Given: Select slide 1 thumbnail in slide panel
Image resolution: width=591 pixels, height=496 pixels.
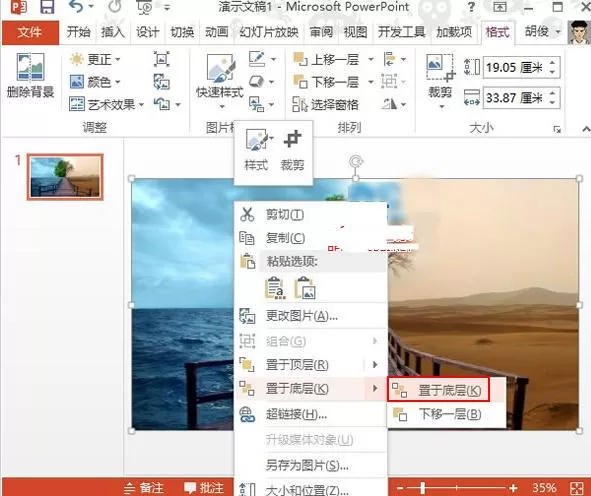Looking at the screenshot, I should (65, 177).
